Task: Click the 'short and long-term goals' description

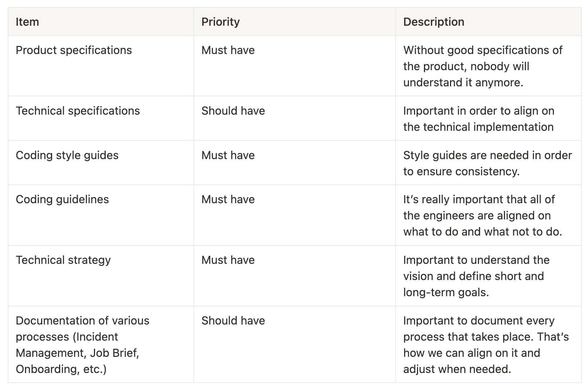Action: 476,276
